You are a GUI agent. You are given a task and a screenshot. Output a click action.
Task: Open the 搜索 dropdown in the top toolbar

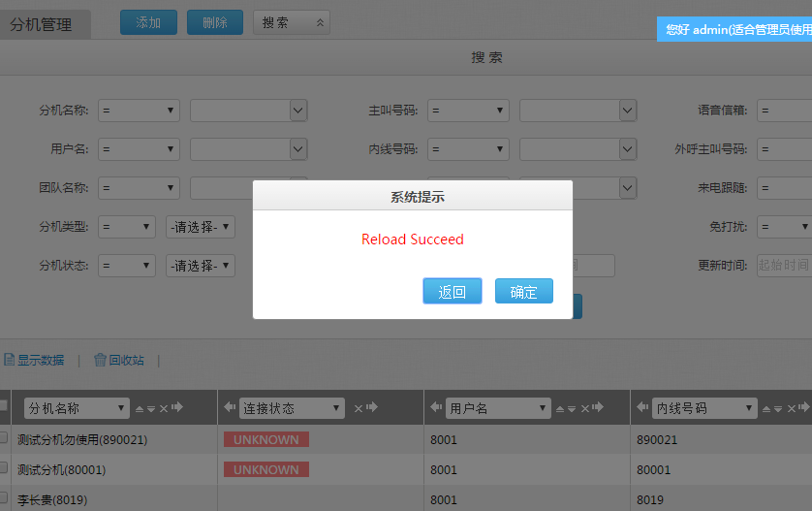291,22
